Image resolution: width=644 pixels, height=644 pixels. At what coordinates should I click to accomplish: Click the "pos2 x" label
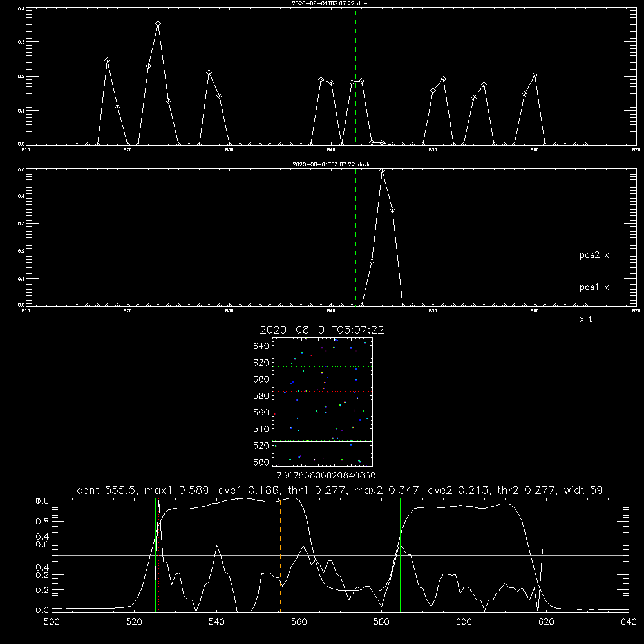[594, 255]
